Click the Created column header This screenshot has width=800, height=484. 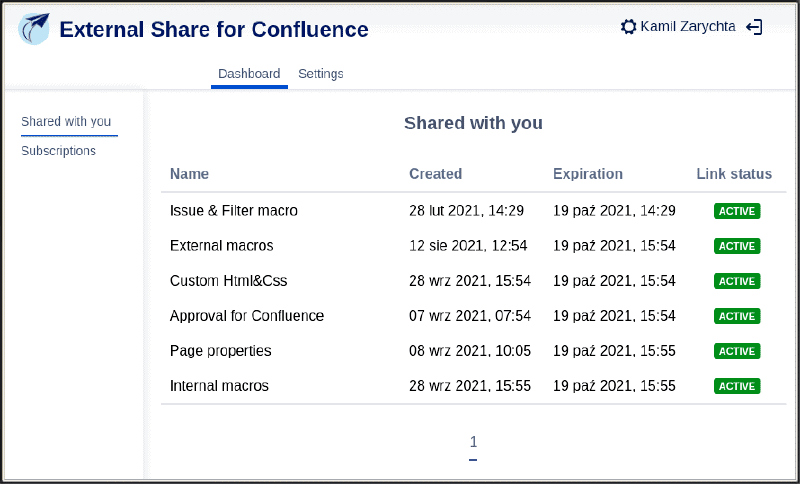point(435,174)
